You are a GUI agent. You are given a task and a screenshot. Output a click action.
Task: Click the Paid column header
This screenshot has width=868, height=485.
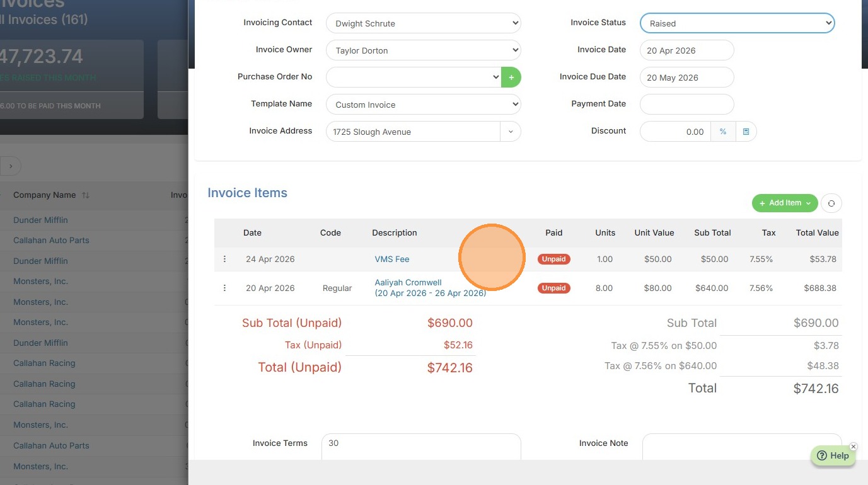(554, 232)
